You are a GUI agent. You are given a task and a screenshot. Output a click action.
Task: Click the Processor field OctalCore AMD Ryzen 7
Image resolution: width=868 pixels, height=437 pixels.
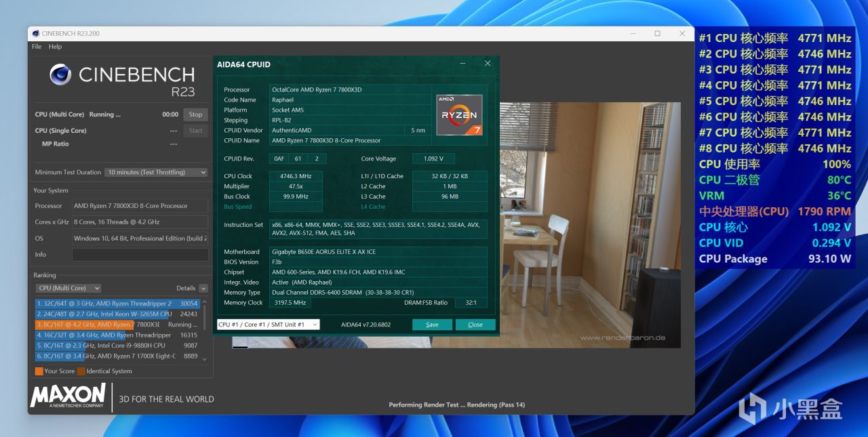coord(351,89)
